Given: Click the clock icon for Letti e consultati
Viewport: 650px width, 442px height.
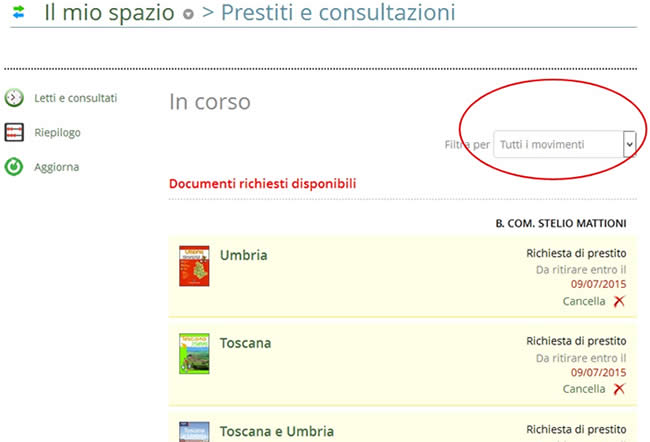Looking at the screenshot, I should [x=14, y=98].
